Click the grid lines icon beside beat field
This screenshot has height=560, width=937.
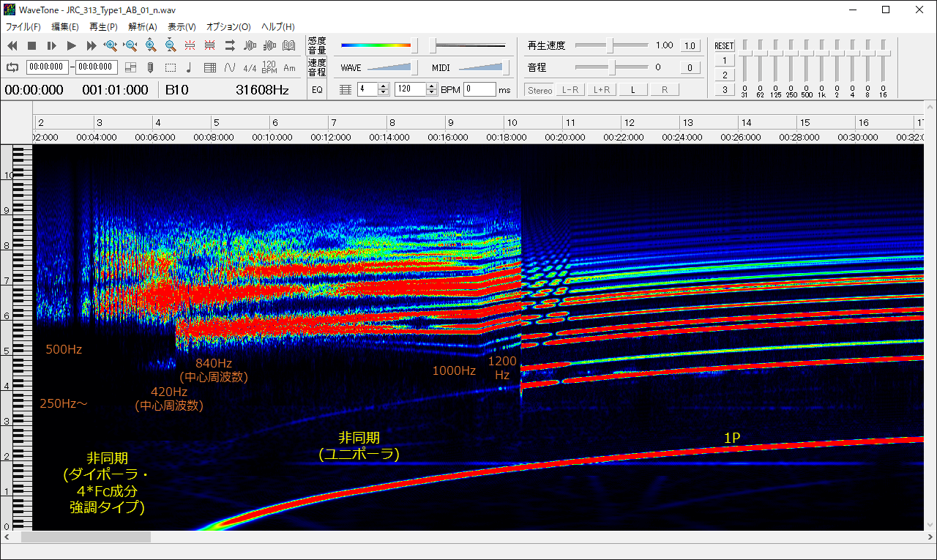[346, 89]
